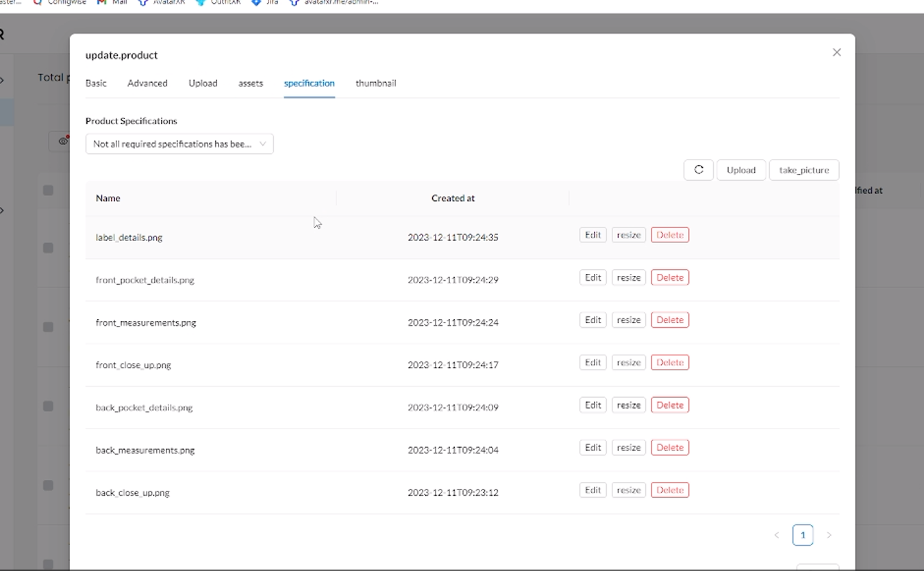The image size is (924, 571).
Task: Open the thumbnail tab
Action: tap(375, 83)
